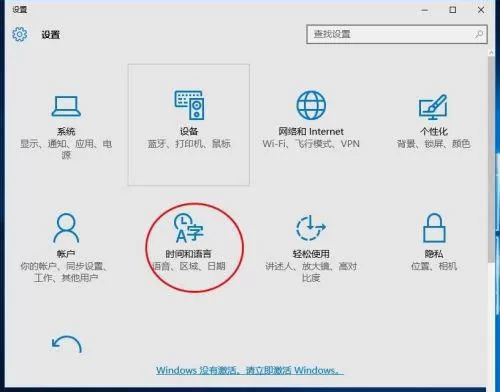This screenshot has width=500, height=392.
Task: Follow the Windows 没有激活 activation link
Action: click(x=250, y=370)
